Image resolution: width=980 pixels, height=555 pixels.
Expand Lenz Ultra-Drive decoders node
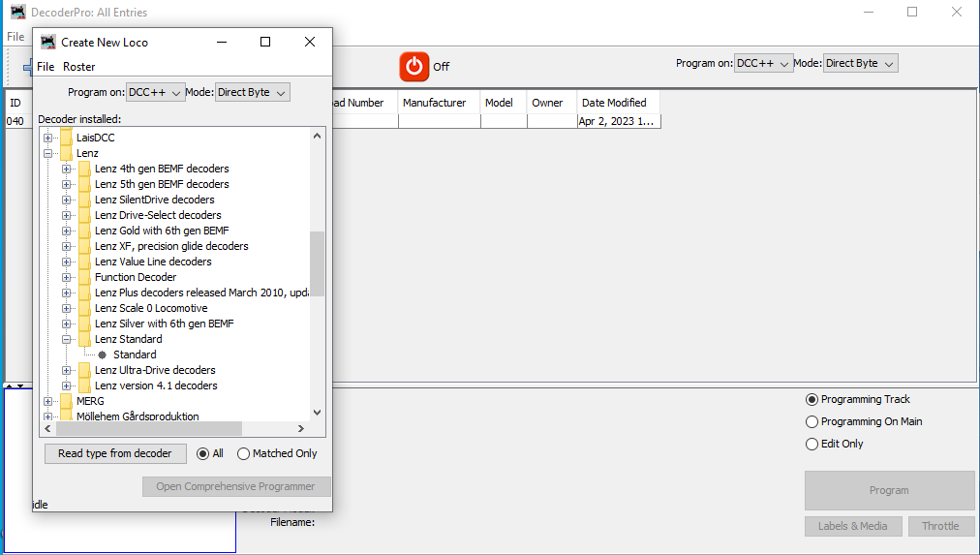coord(66,370)
